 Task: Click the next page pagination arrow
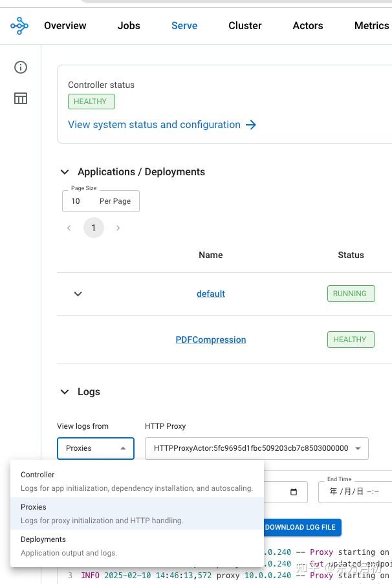tap(118, 228)
